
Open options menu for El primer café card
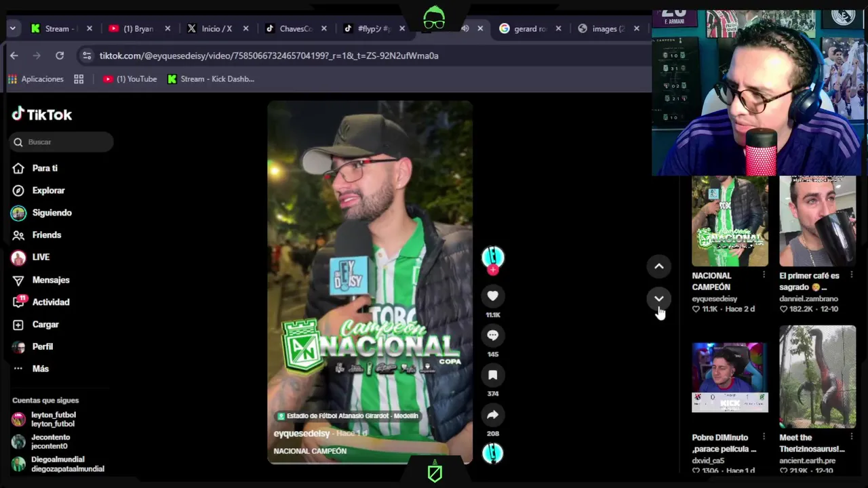[851, 275]
